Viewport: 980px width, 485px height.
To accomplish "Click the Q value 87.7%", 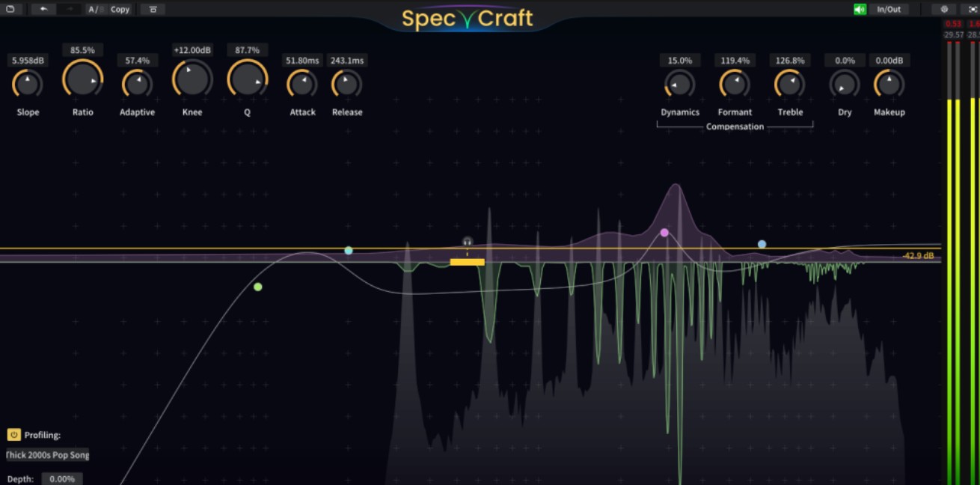I will pos(248,50).
